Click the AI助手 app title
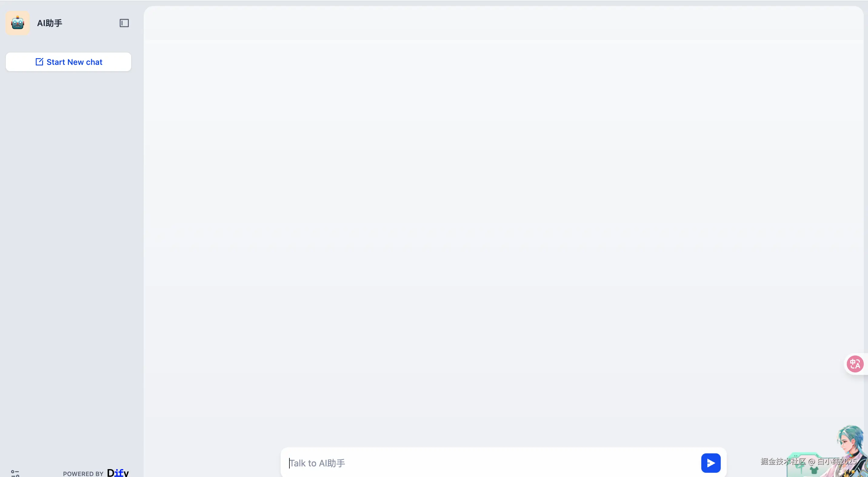Image resolution: width=868 pixels, height=477 pixels. pyautogui.click(x=49, y=23)
